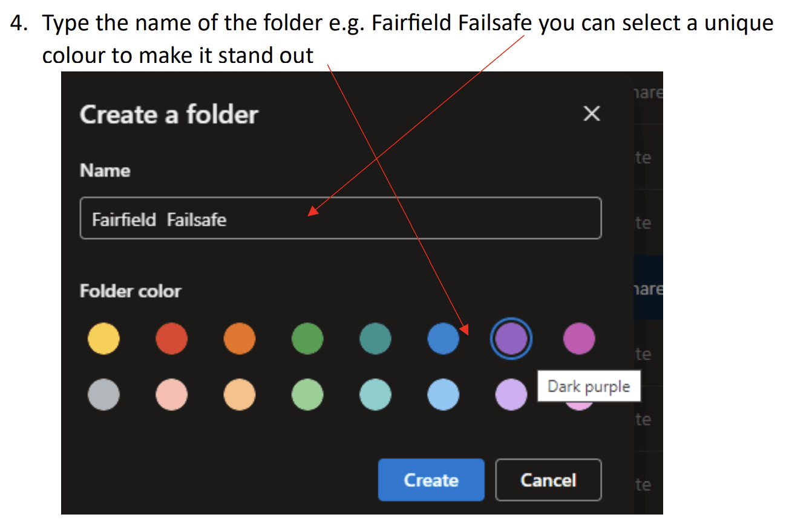Select the light purple folder color
The height and width of the screenshot is (523, 812).
coord(511,395)
